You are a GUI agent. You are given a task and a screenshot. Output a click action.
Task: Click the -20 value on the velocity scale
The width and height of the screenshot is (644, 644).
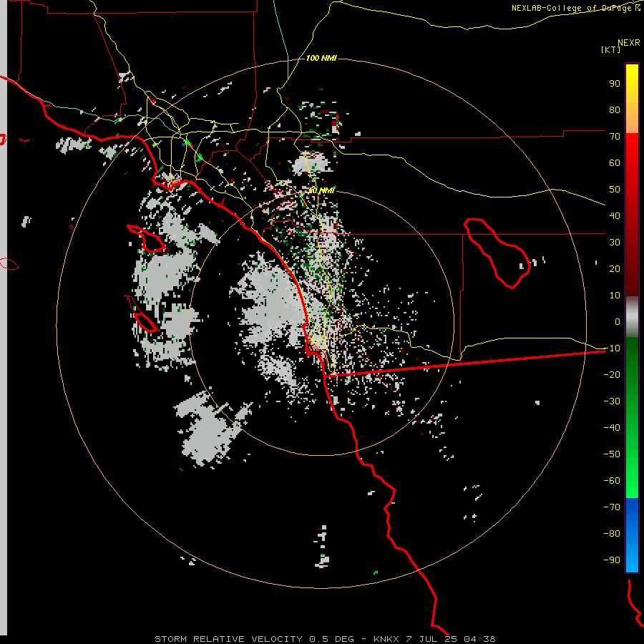click(612, 374)
